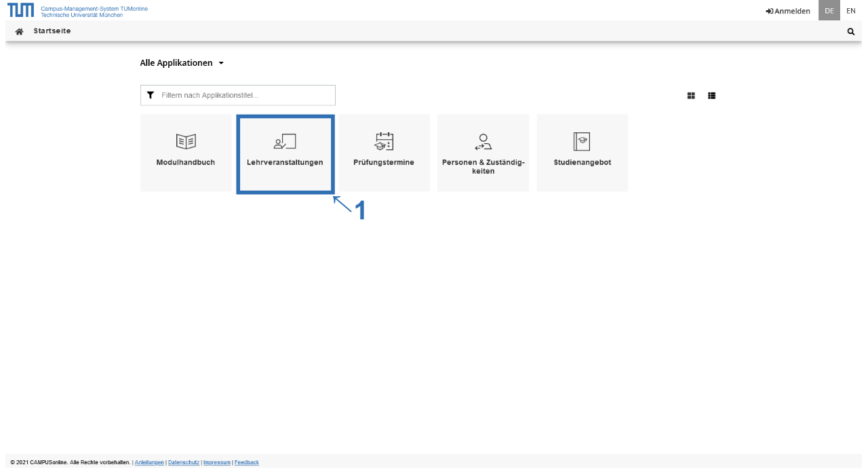Switch to list view
Viewport: 868px width, 469px height.
[712, 96]
